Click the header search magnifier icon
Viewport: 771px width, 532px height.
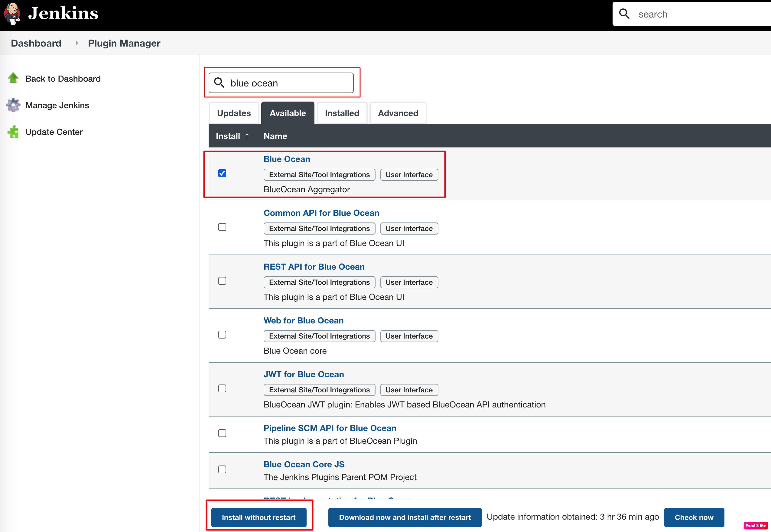(624, 14)
